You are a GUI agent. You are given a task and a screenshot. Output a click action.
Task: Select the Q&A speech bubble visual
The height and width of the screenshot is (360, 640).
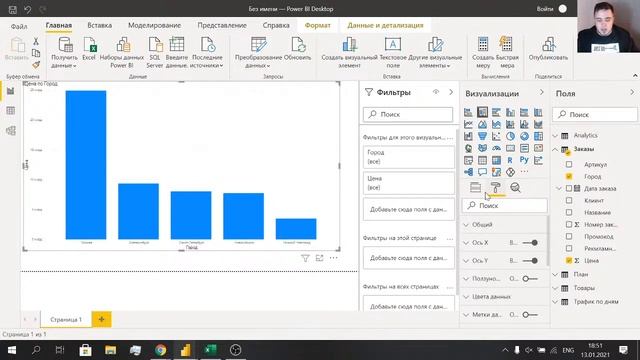pyautogui.click(x=482, y=172)
